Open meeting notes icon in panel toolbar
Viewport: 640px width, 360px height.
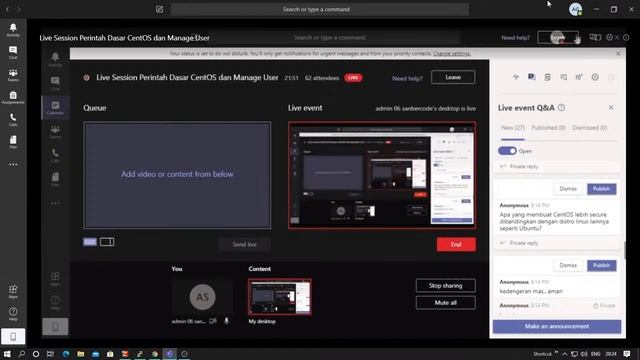[x=547, y=77]
